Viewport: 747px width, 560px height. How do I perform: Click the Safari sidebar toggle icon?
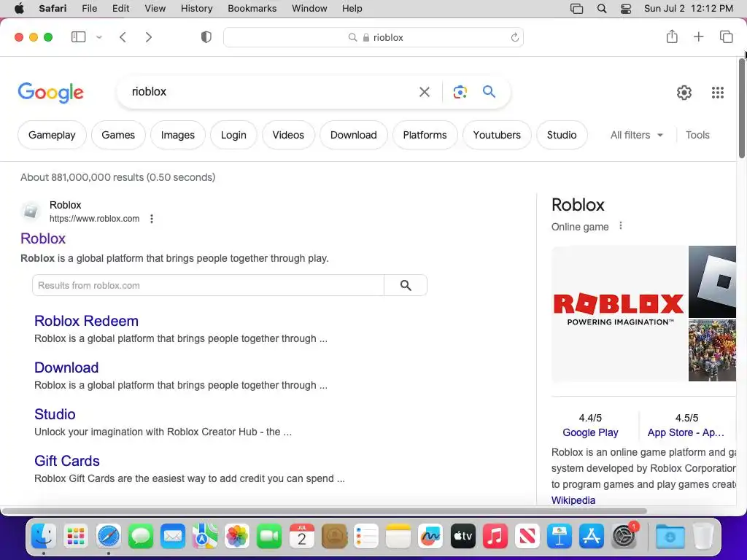(78, 36)
